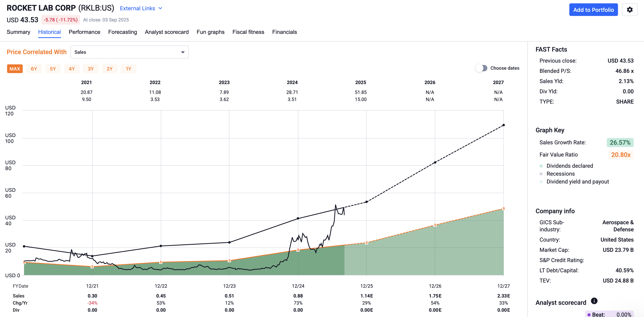Viewport: 644px width, 317px height.
Task: Click the External Links chevron arrow
Action: click(160, 8)
